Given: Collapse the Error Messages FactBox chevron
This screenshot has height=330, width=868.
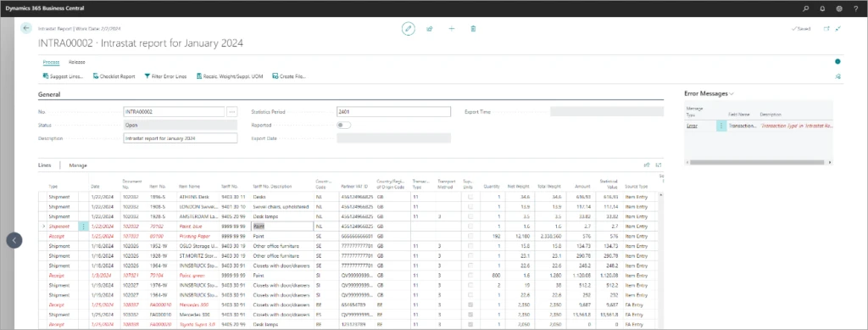Looking at the screenshot, I should pyautogui.click(x=732, y=94).
